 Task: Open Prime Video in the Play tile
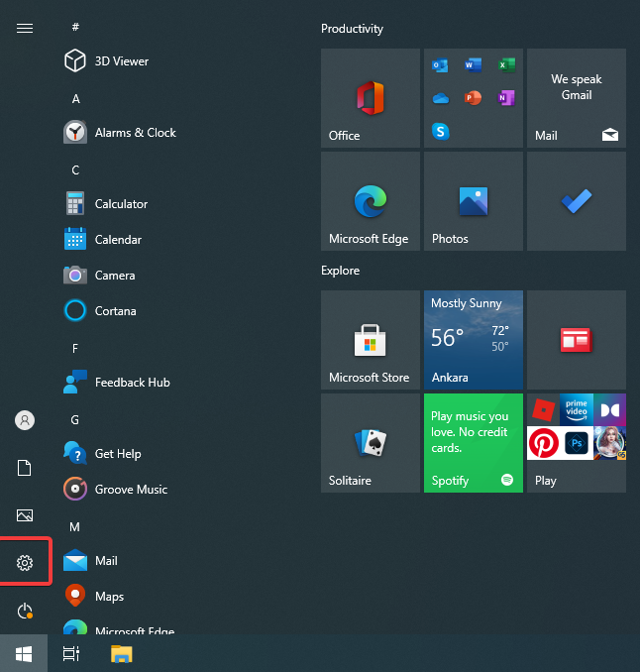[577, 409]
